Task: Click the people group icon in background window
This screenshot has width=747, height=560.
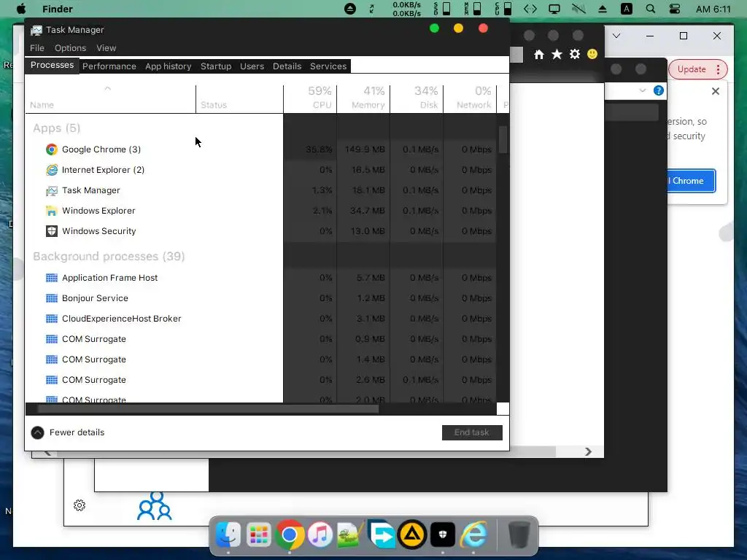Action: 155,506
